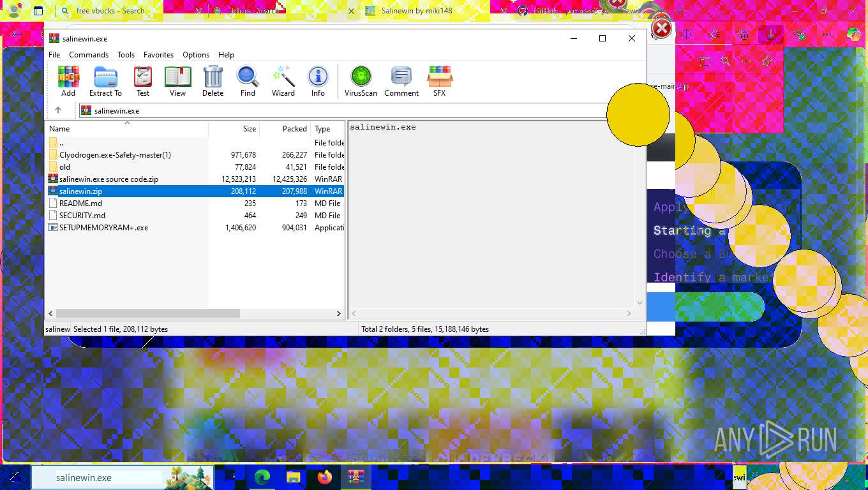Select salinewin.exe source code.zip

[195, 179]
